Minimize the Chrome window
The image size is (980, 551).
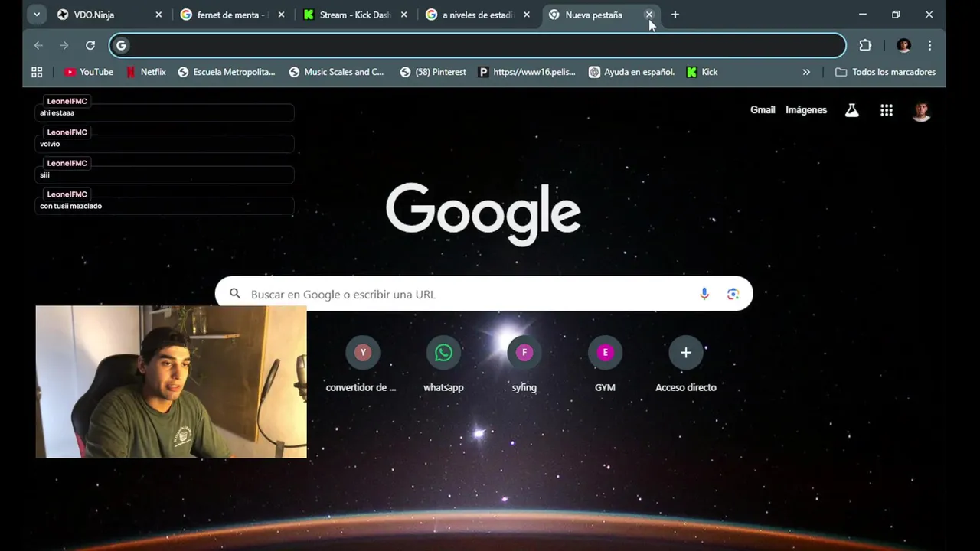pos(863,15)
